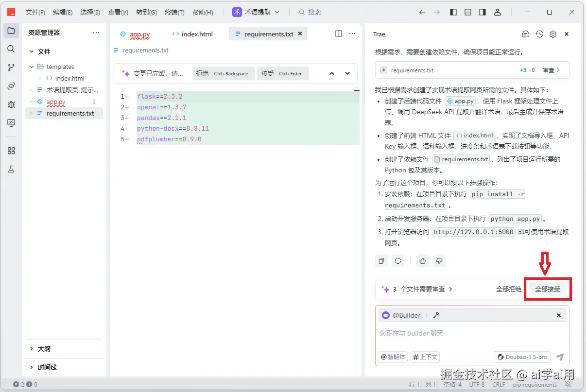Click 全部接受 accept all button

coord(548,289)
